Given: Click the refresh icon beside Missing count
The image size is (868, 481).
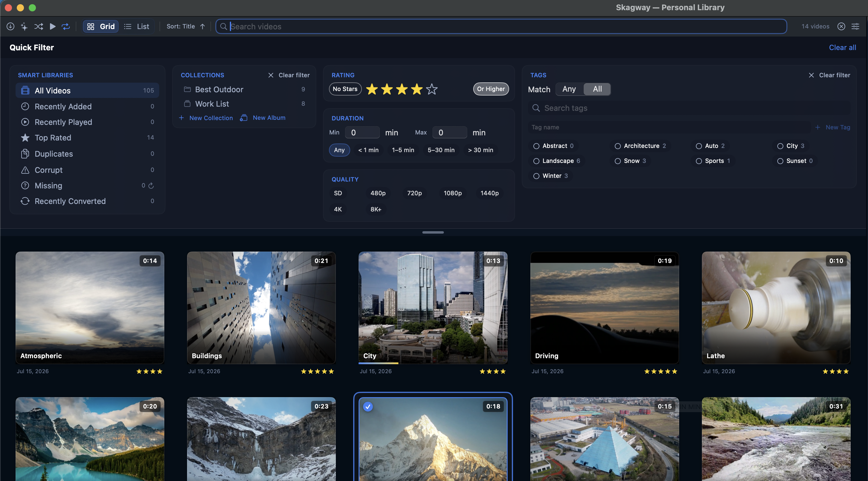Looking at the screenshot, I should point(151,185).
